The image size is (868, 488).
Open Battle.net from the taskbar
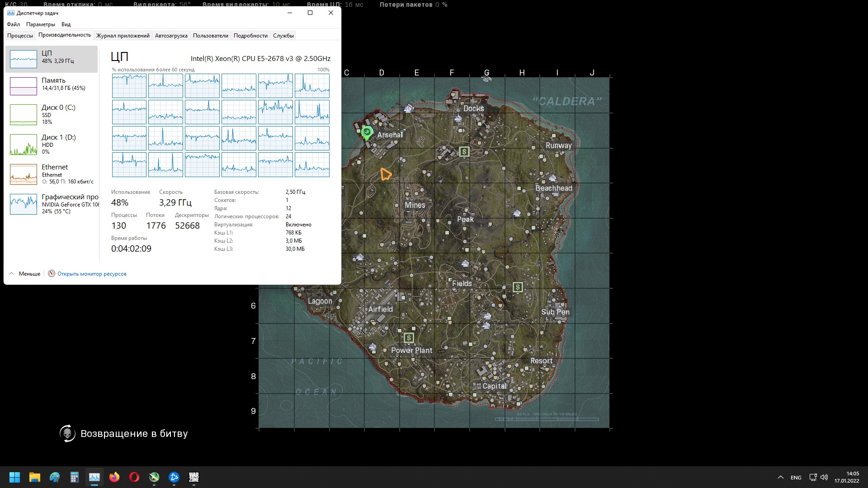(x=174, y=477)
